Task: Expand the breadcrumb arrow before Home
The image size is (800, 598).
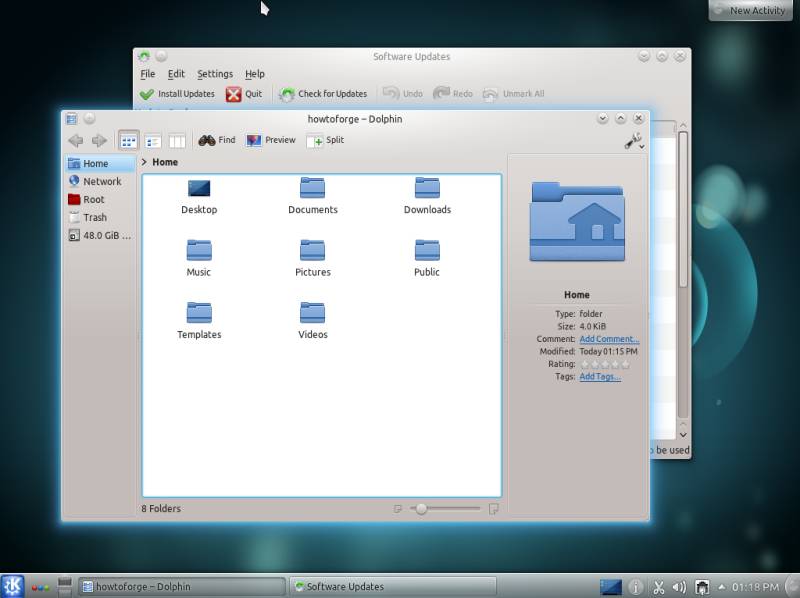Action: point(144,162)
